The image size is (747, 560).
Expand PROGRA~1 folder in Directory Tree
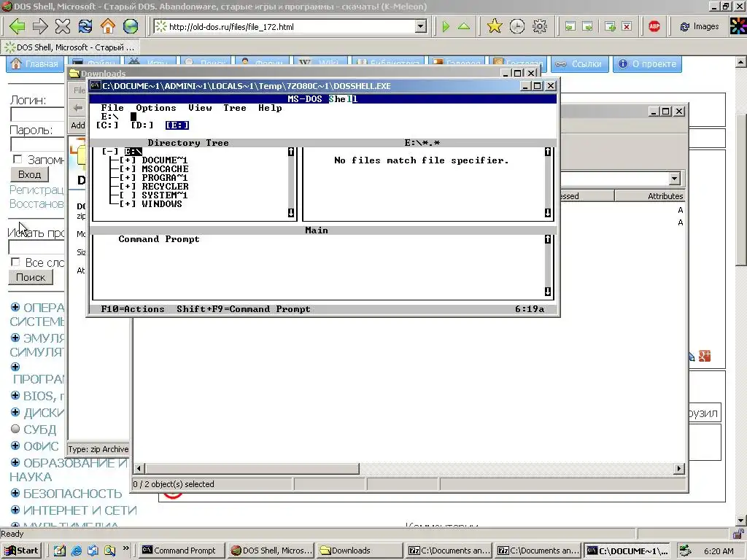pyautogui.click(x=128, y=178)
